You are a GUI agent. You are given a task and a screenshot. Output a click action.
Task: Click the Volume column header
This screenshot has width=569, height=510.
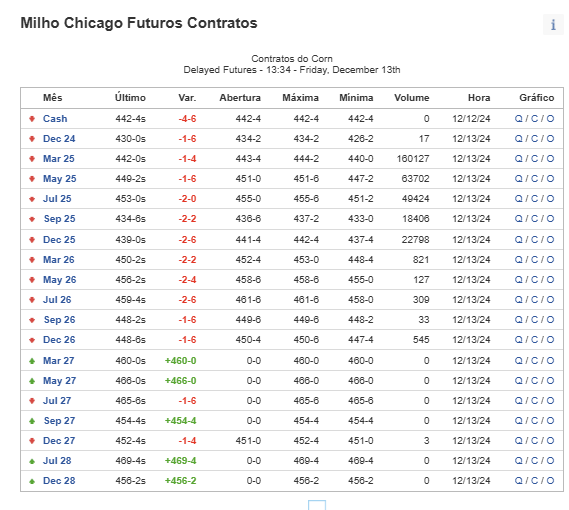pos(412,98)
